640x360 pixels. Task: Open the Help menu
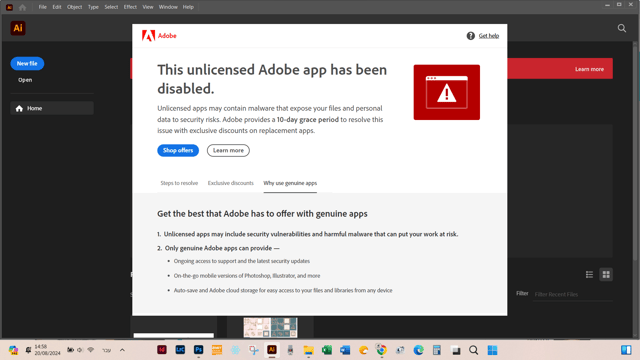pos(188,7)
